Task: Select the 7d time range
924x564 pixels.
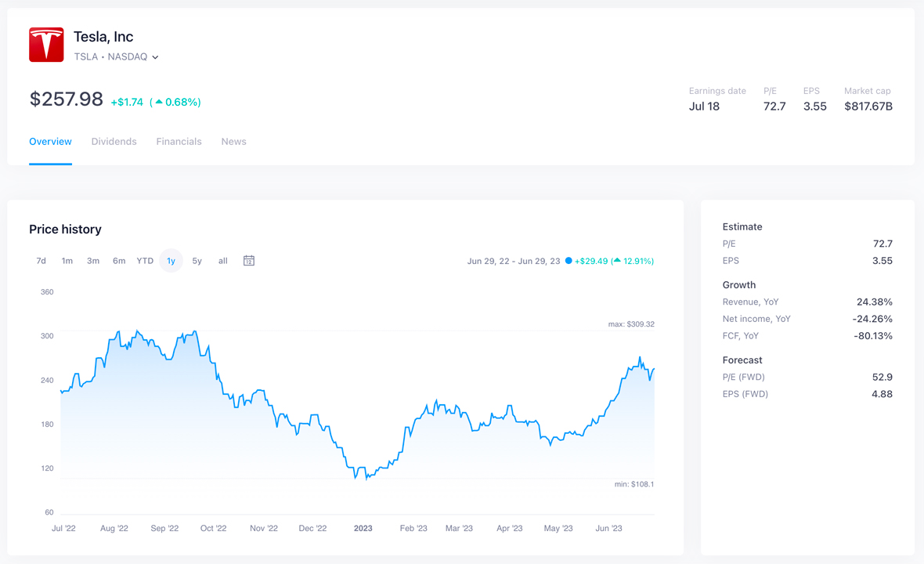Action: (x=41, y=261)
